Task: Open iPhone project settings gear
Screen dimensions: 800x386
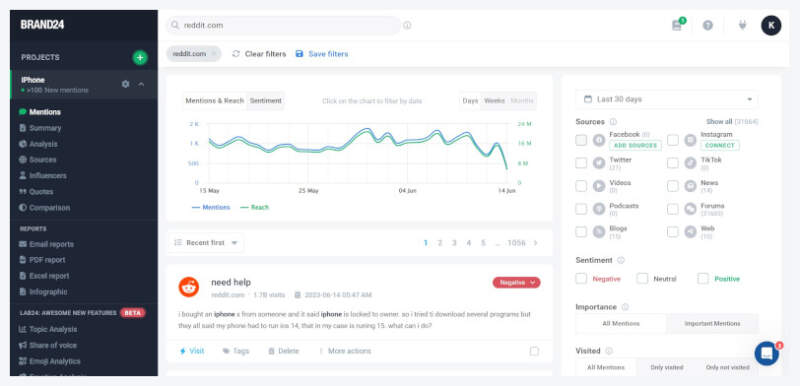Action: click(x=126, y=84)
